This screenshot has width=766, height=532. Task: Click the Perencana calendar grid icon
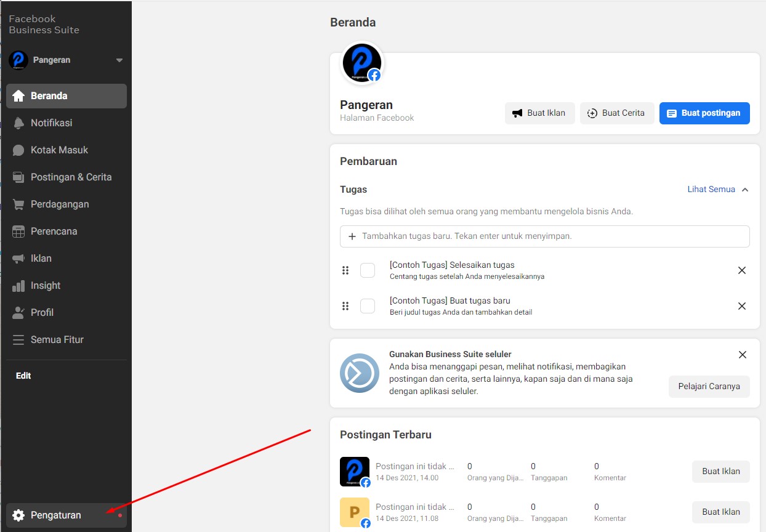(x=18, y=232)
